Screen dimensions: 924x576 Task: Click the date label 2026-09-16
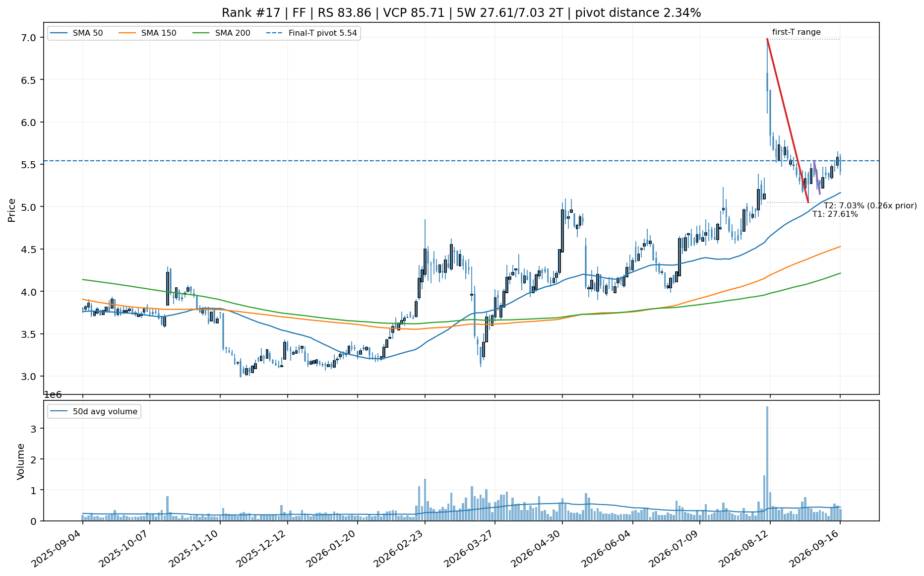(x=814, y=548)
